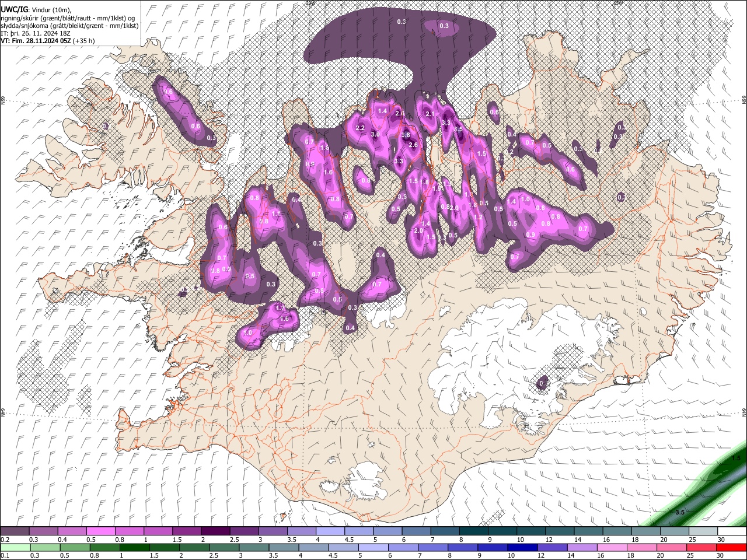This screenshot has height=560, width=747.
Task: Pick the upper snow scale dark purple swatch labeled 2
Action: click(215, 531)
